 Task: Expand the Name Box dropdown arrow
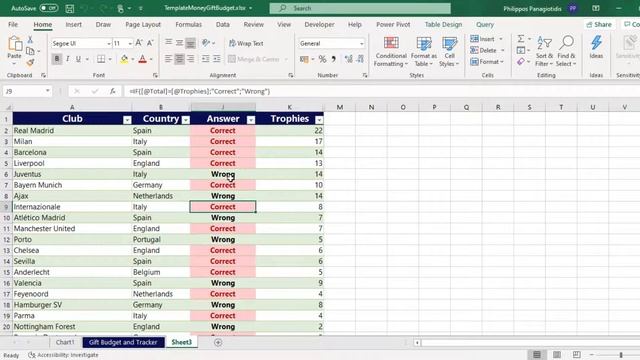click(x=48, y=91)
